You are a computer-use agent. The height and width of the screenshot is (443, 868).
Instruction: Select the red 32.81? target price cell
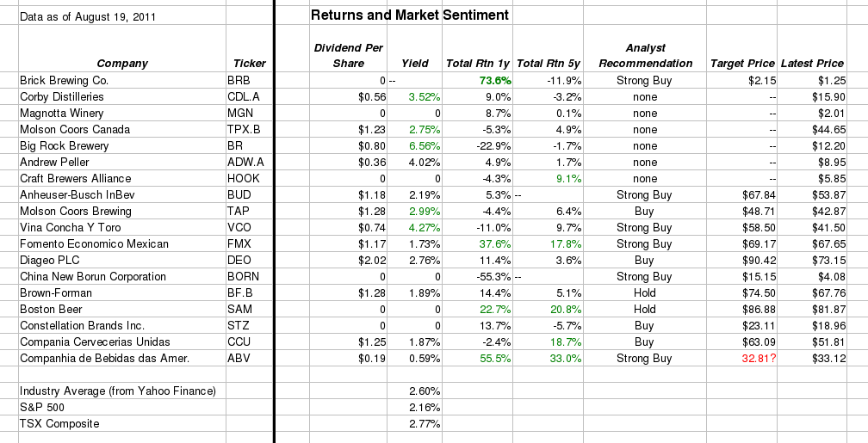point(759,359)
